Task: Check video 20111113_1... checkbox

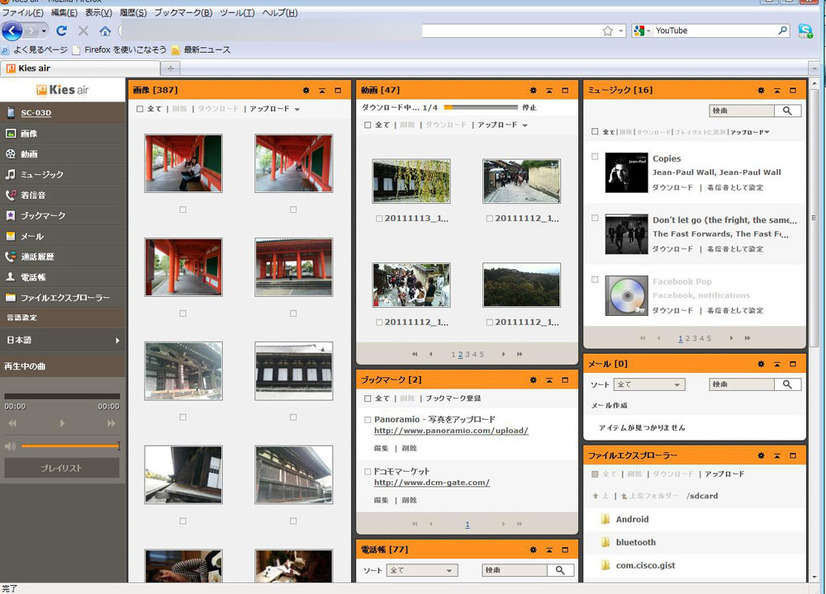Action: 379,219
